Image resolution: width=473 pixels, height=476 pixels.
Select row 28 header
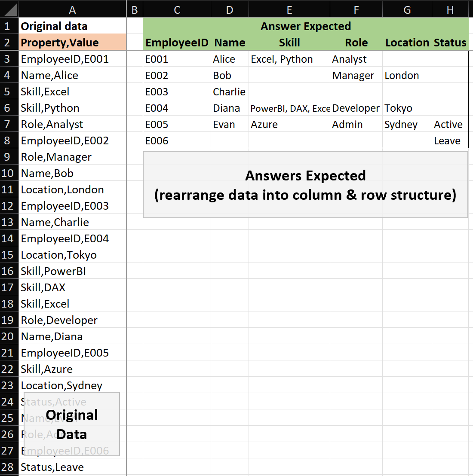tap(9, 467)
